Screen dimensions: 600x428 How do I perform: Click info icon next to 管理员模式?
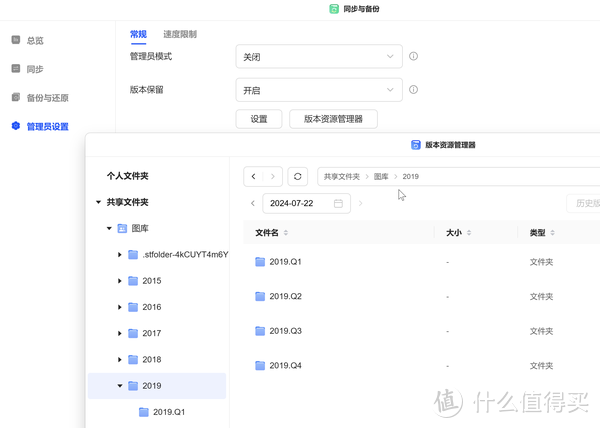[413, 57]
